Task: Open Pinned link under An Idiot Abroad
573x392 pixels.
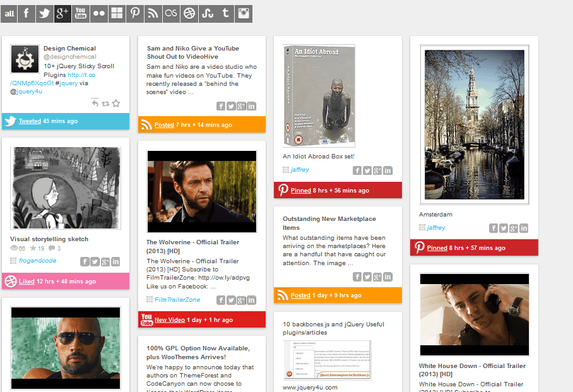Action: (x=301, y=191)
